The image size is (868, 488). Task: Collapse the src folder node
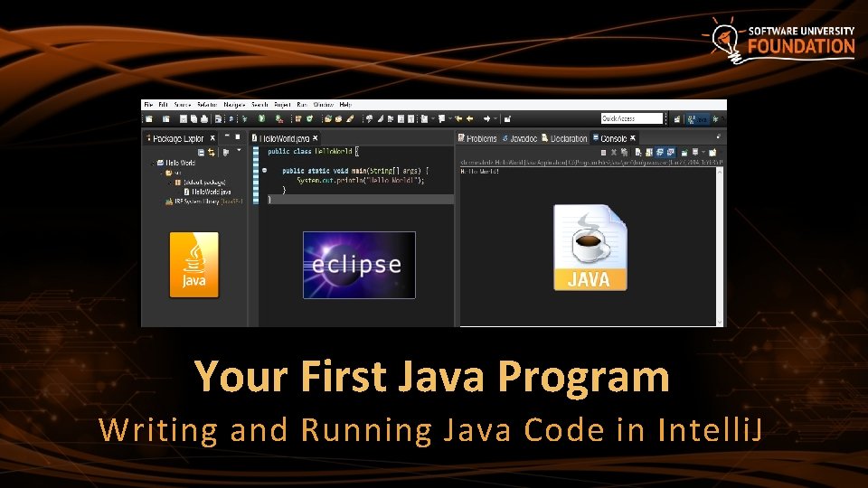[162, 173]
